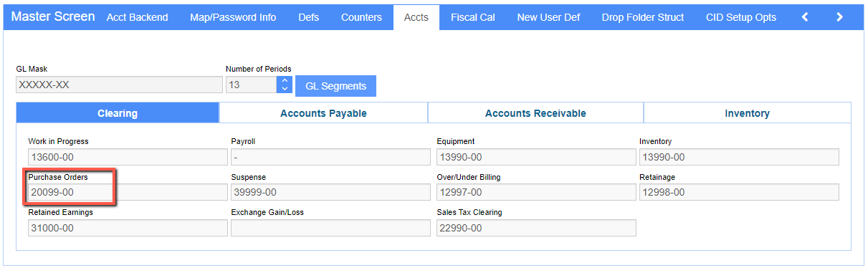Open the Fiscal Cal tab
Viewport: 868px width, 268px height.
472,17
